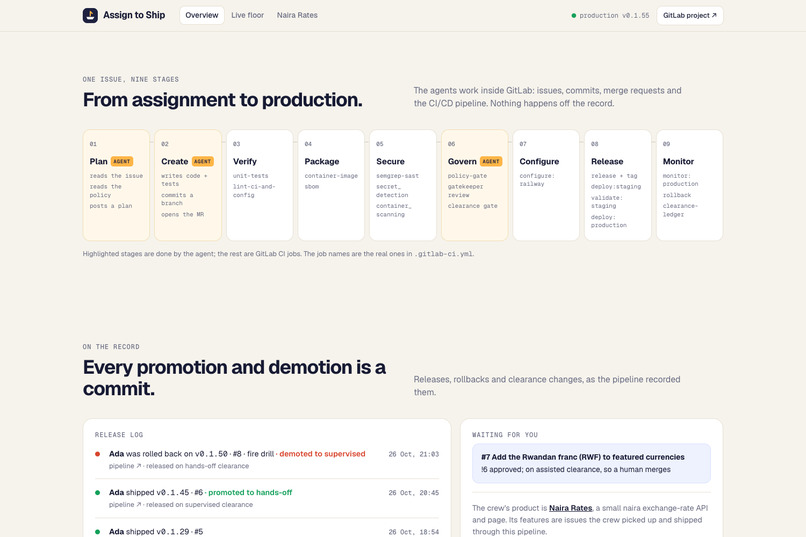Click the AGENT badge on Govern
The height and width of the screenshot is (537, 806).
coord(491,161)
